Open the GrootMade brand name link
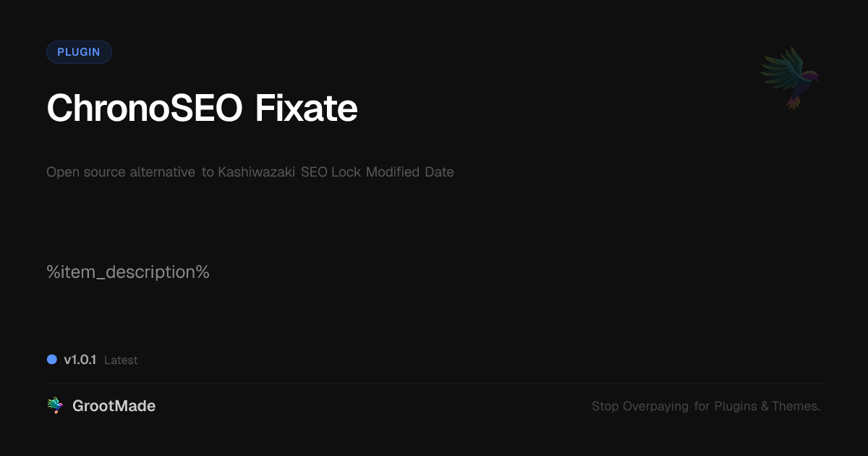Viewport: 868px width, 456px height. (114, 406)
